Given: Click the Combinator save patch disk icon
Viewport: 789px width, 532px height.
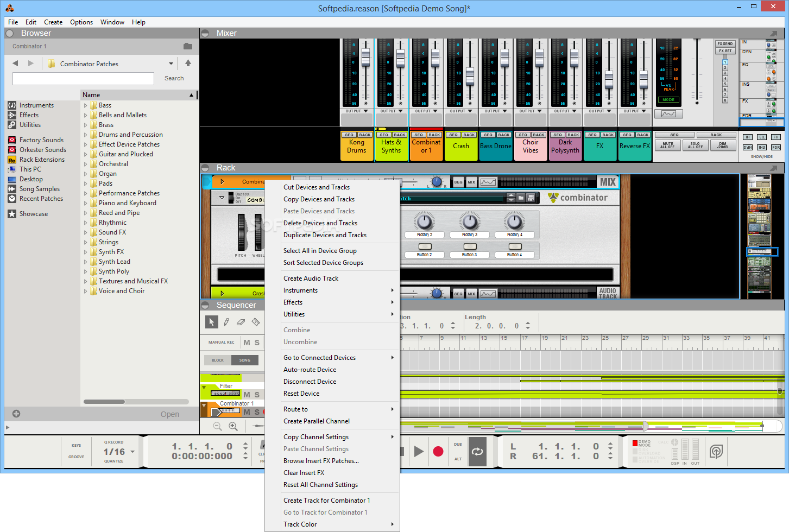Looking at the screenshot, I should (x=531, y=198).
